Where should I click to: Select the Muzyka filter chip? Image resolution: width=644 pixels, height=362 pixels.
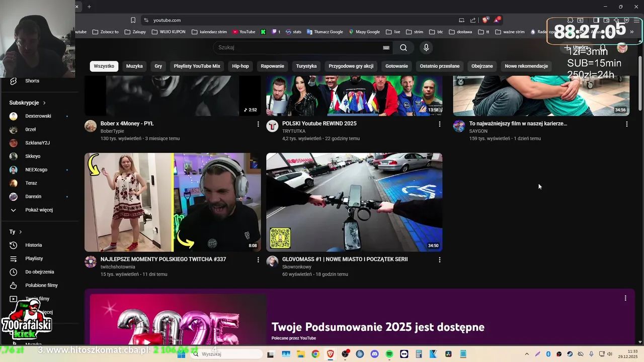pyautogui.click(x=134, y=66)
